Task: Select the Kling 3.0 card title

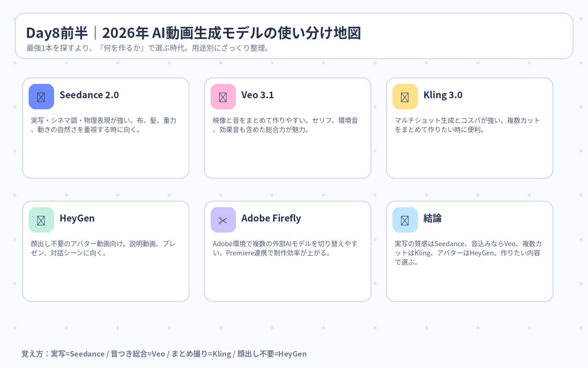Action: [443, 95]
